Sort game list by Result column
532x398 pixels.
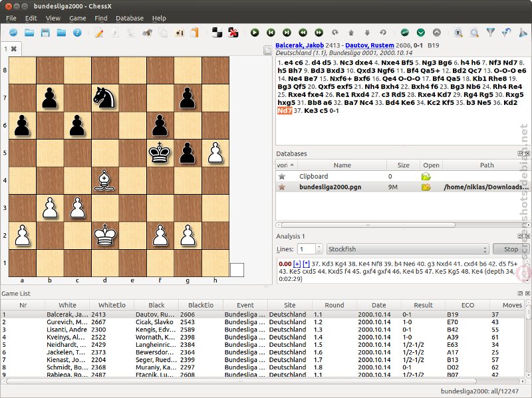(x=423, y=305)
